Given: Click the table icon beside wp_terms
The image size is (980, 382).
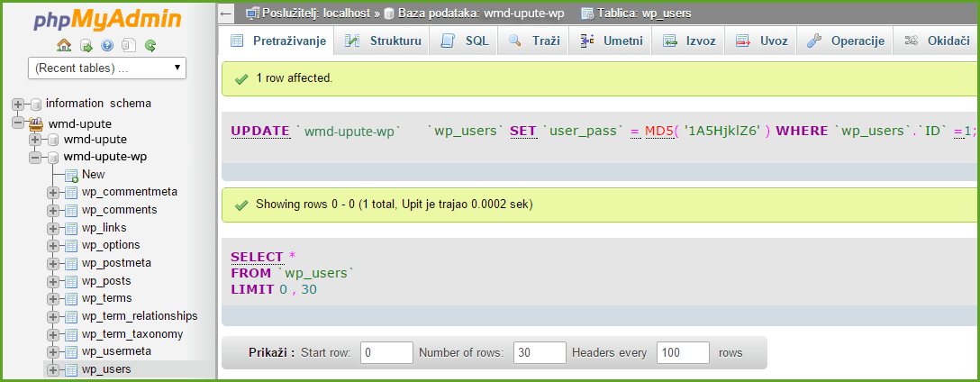Looking at the screenshot, I should pos(71,299).
